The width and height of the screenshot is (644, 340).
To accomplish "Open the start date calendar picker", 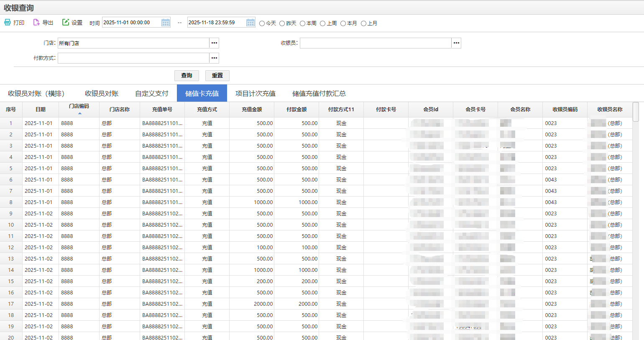I will tap(166, 23).
